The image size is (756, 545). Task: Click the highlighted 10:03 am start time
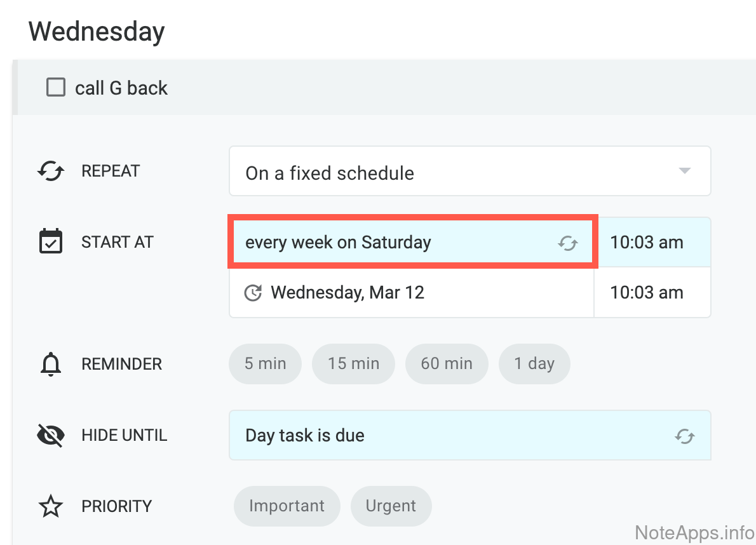pos(647,243)
